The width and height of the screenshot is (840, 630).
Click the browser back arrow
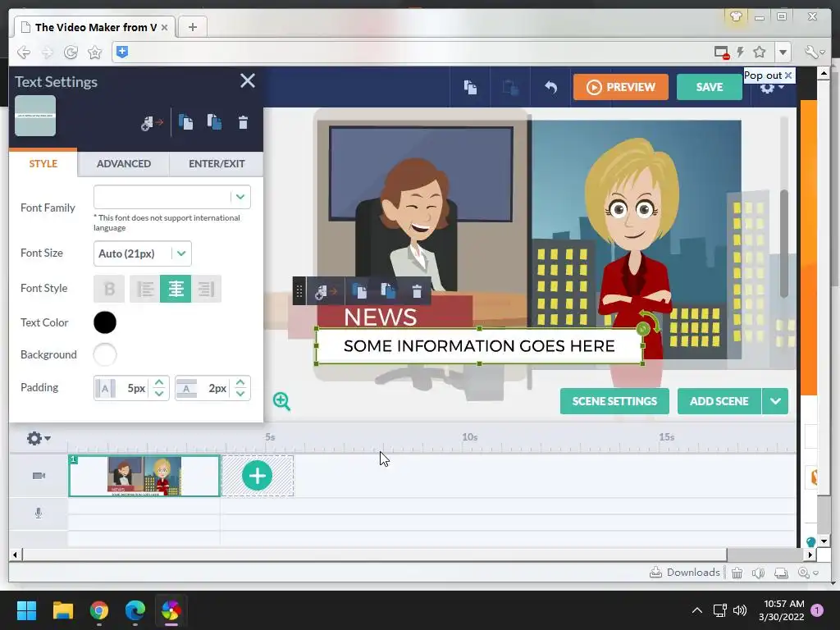23,52
